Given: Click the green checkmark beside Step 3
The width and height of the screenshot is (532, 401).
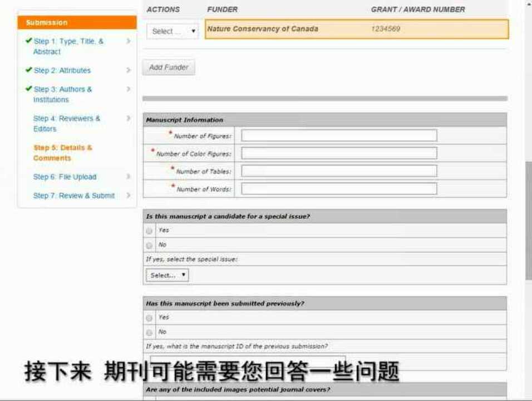Looking at the screenshot, I should (x=29, y=89).
